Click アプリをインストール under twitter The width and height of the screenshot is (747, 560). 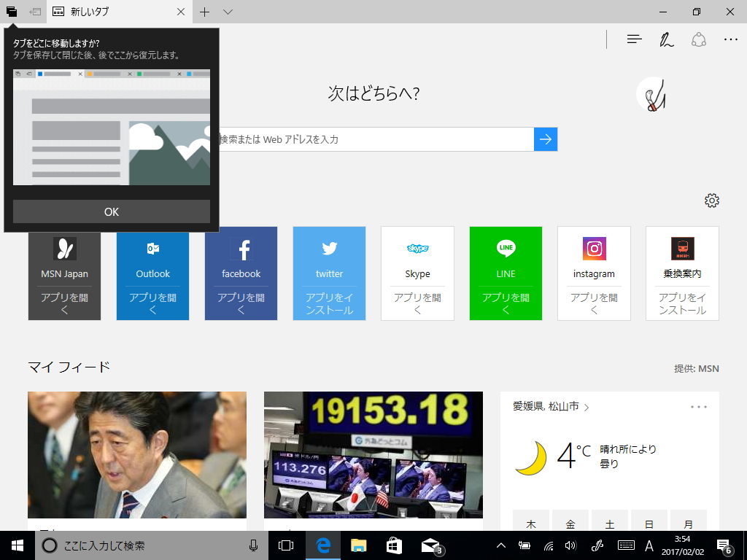329,303
